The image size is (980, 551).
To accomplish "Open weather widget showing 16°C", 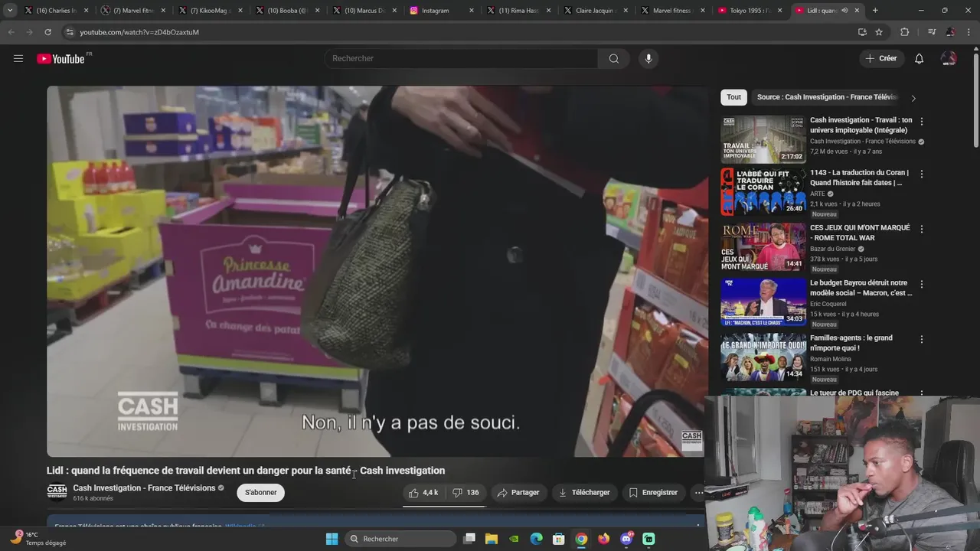I will (37, 539).
